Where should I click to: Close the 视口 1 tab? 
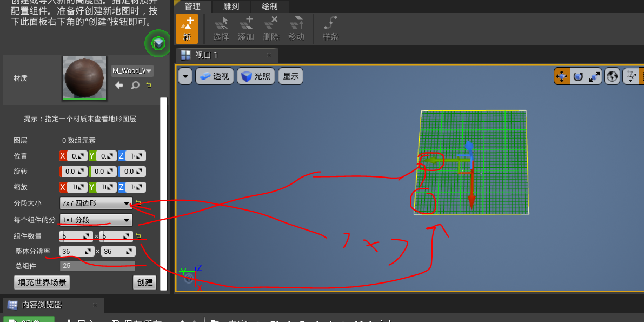(x=269, y=55)
